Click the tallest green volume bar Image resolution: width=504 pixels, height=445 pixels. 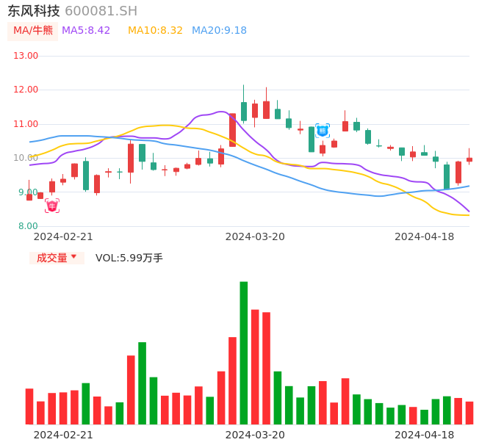[x=244, y=352]
